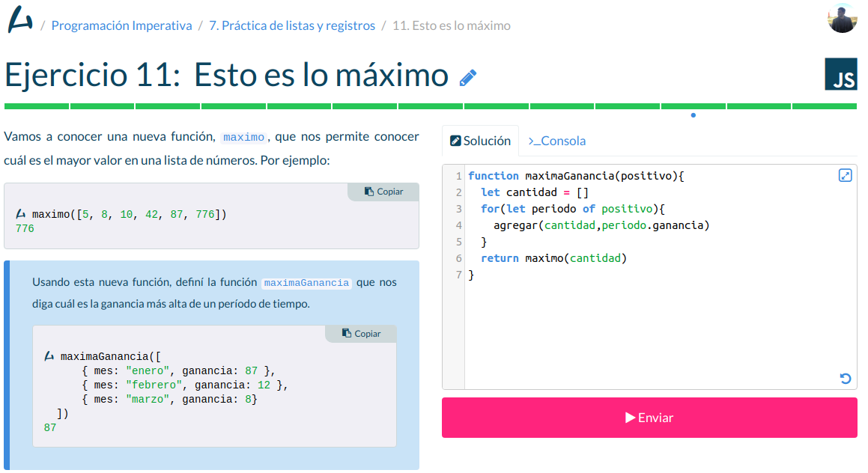
Task: Submit the solution with Enviar button
Action: [x=649, y=418]
